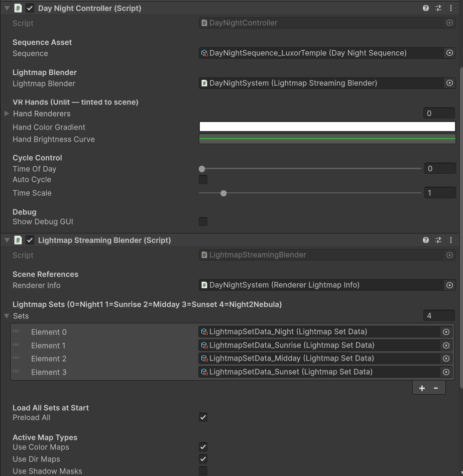Viewport: 463px width, 476px height.
Task: Click object picker for Element 3
Action: (x=446, y=372)
